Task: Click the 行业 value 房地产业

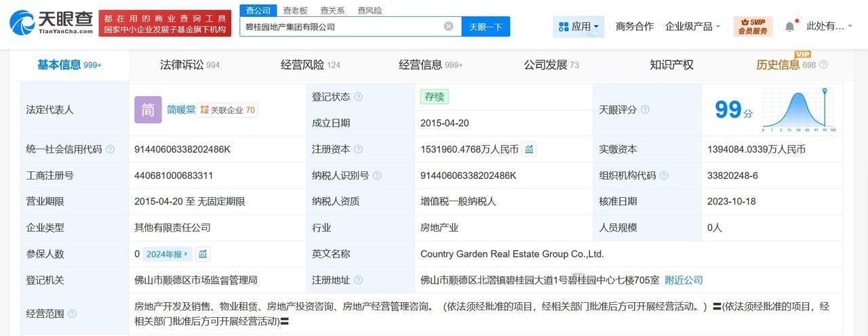Action: (439, 228)
